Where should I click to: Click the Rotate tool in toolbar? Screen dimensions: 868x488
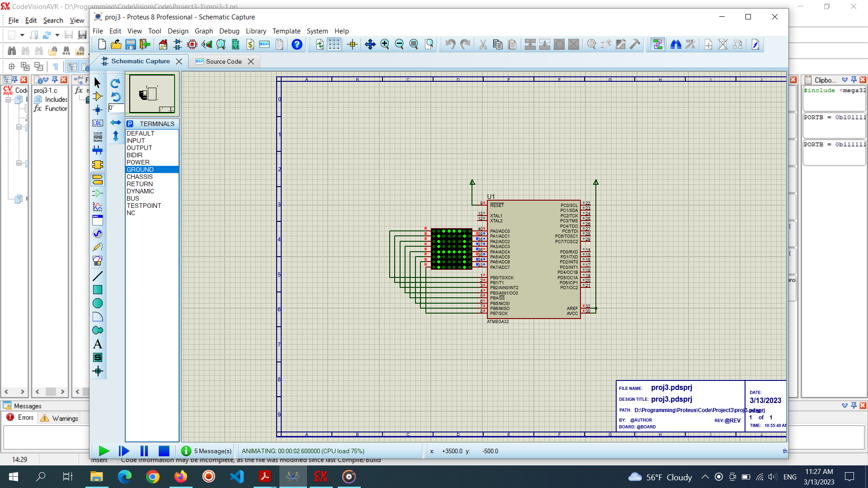coord(115,84)
